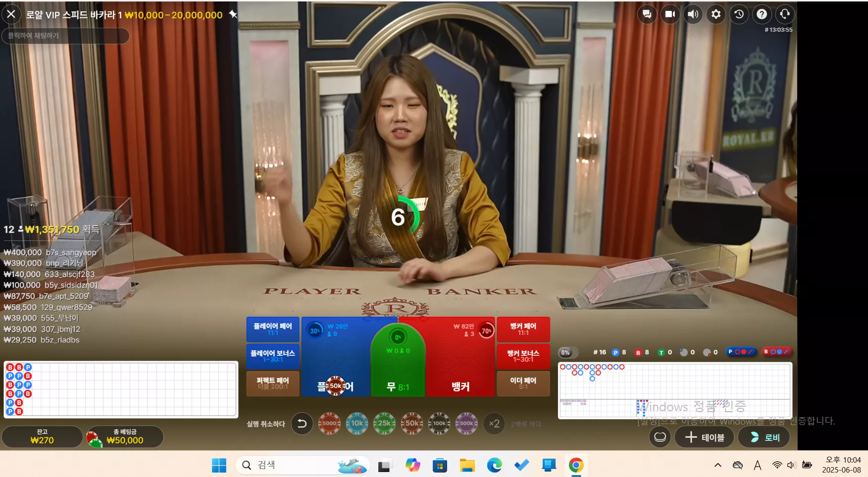Select the 25k chip
Image resolution: width=868 pixels, height=477 pixels.
click(384, 424)
